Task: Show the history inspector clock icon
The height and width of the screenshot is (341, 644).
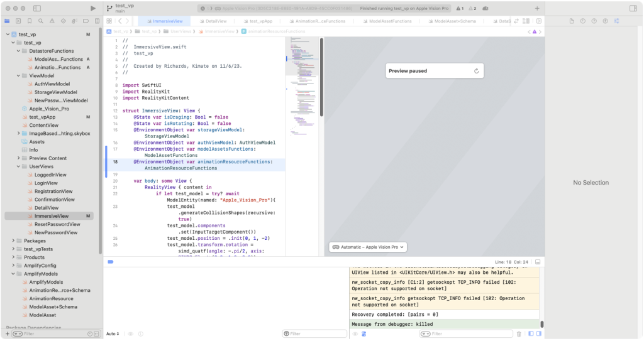Action: (583, 21)
